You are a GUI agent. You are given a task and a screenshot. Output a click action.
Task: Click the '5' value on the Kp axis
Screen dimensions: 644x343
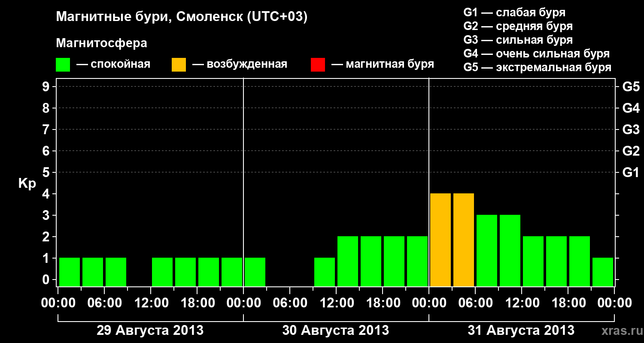pyautogui.click(x=47, y=172)
